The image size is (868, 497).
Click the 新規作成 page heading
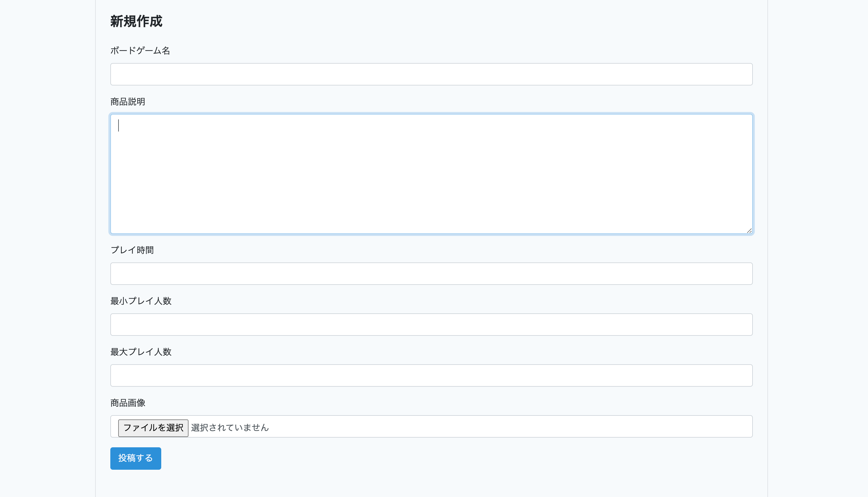(136, 21)
